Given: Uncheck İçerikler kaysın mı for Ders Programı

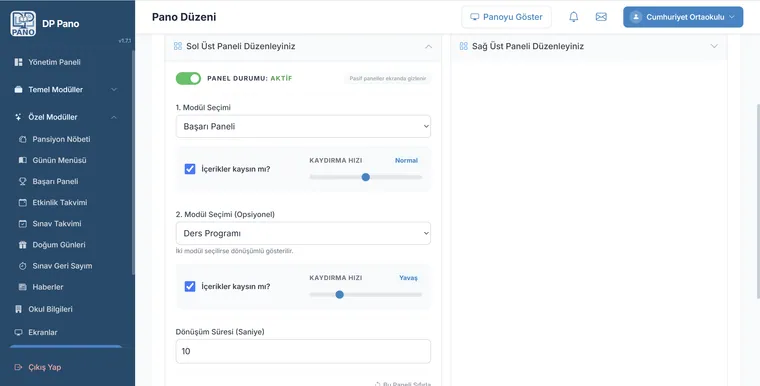Looking at the screenshot, I should [190, 286].
